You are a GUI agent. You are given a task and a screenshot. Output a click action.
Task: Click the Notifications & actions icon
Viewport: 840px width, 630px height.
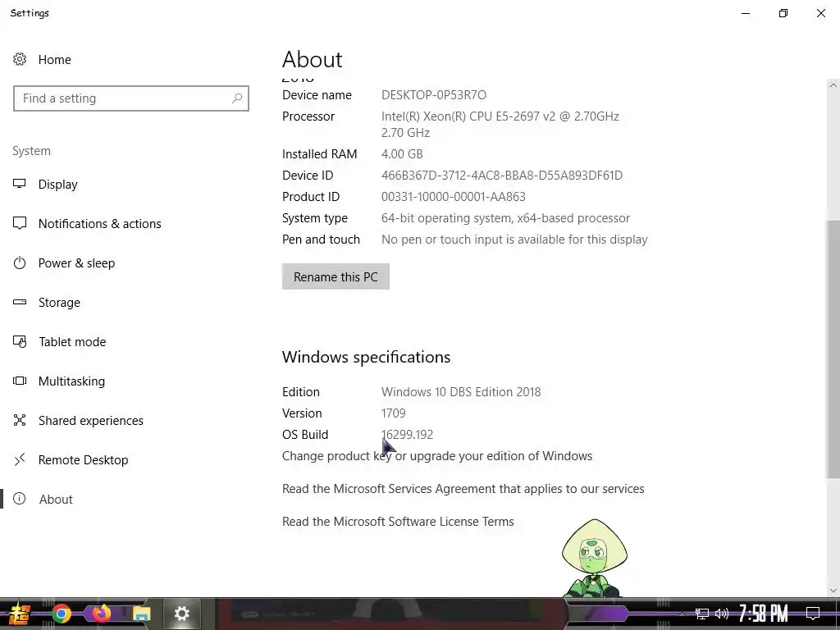pyautogui.click(x=20, y=223)
